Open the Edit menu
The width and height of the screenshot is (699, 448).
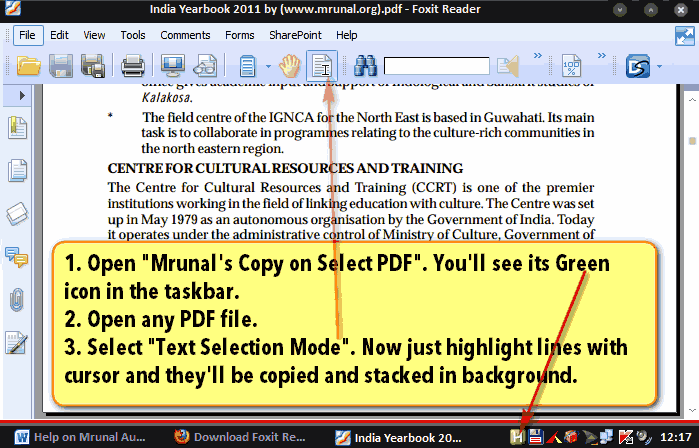(x=59, y=35)
